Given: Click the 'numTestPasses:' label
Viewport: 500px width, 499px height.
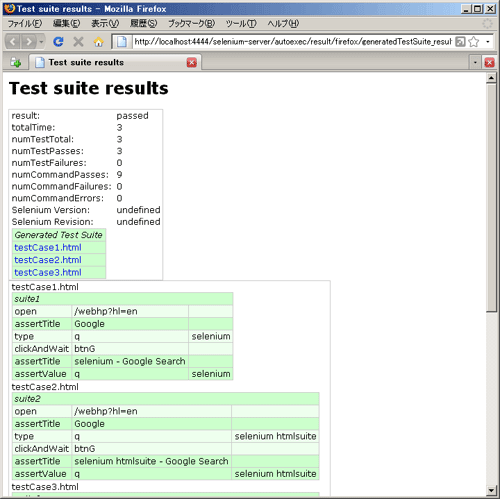Looking at the screenshot, I should point(48,151).
